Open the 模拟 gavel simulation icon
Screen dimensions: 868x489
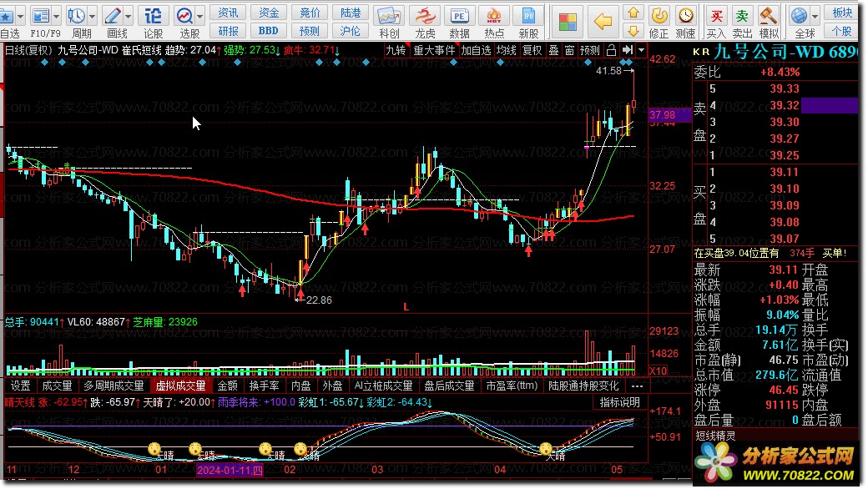tap(769, 16)
